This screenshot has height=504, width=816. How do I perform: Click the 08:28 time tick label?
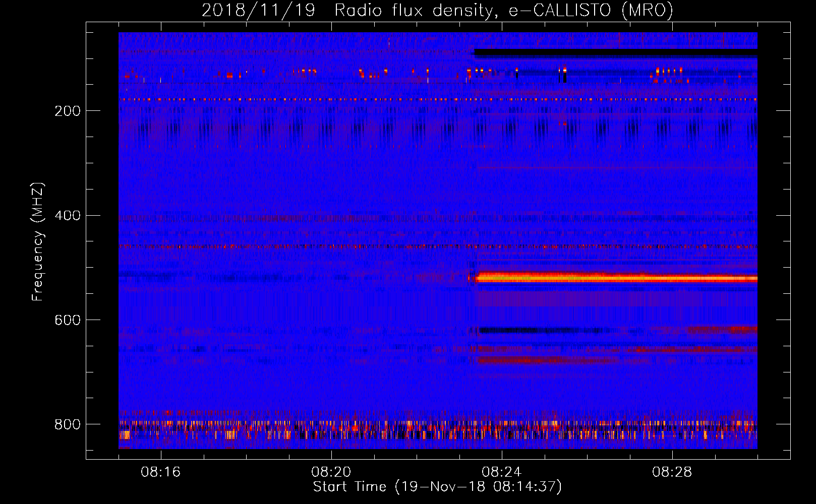672,472
